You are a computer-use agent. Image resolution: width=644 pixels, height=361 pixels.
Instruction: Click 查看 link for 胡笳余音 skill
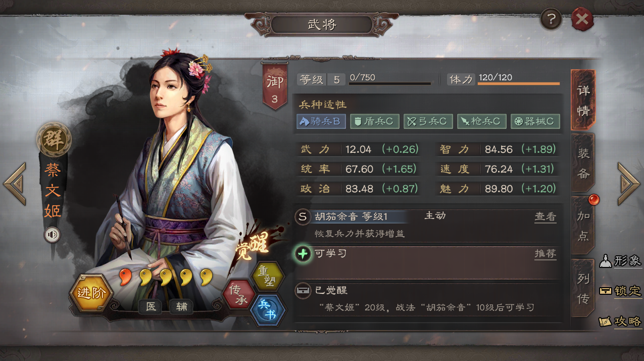click(x=545, y=217)
